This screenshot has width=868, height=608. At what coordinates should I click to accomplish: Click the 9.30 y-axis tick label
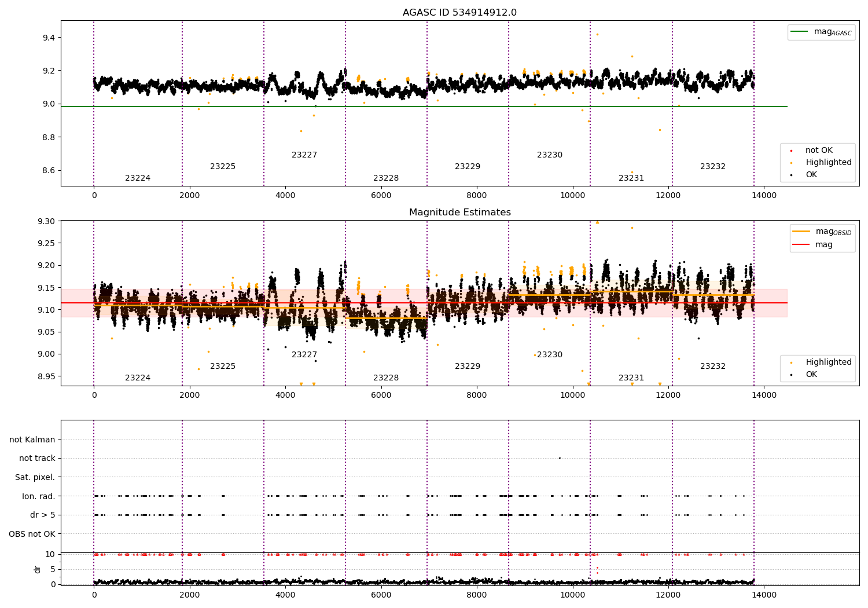46,222
